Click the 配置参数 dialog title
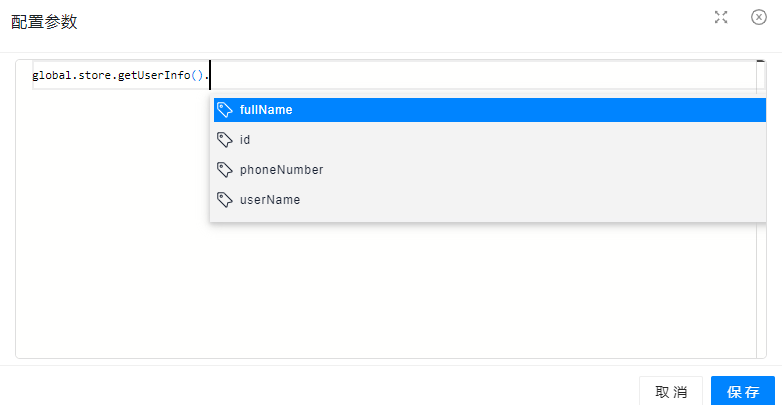Viewport: 782px width, 405px height. coord(44,21)
